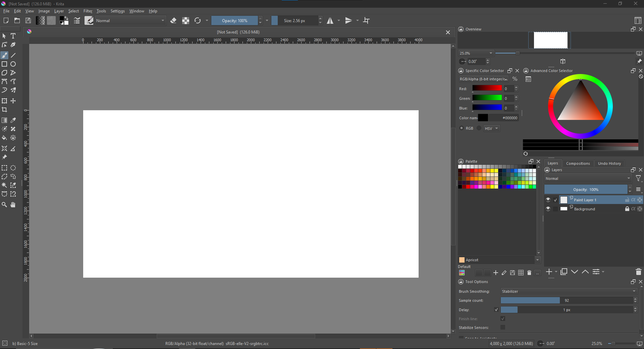
Task: Open the layer filter funnel dropdown
Action: click(x=638, y=179)
